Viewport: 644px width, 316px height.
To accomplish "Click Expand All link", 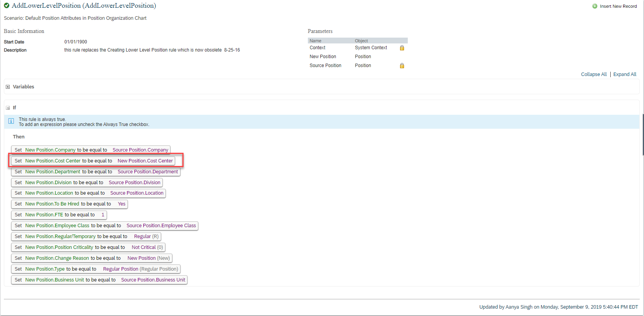I will [x=625, y=74].
